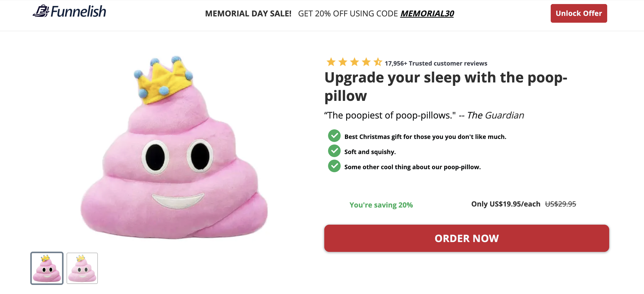Click the first gold rating star

(331, 62)
